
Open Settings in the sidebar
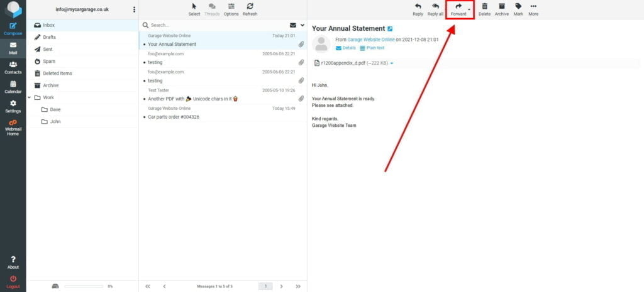coord(13,106)
